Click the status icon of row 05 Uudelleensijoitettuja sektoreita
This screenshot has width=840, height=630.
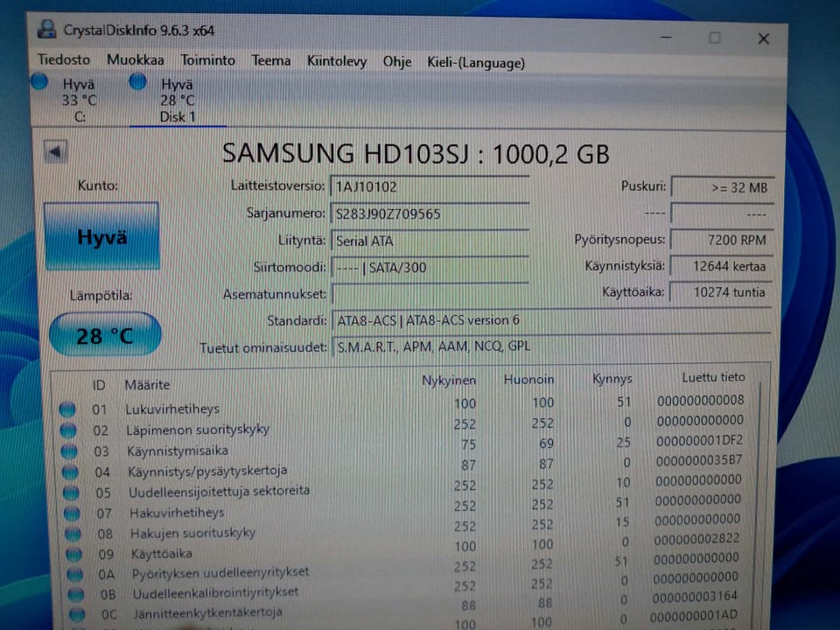pos(71,493)
